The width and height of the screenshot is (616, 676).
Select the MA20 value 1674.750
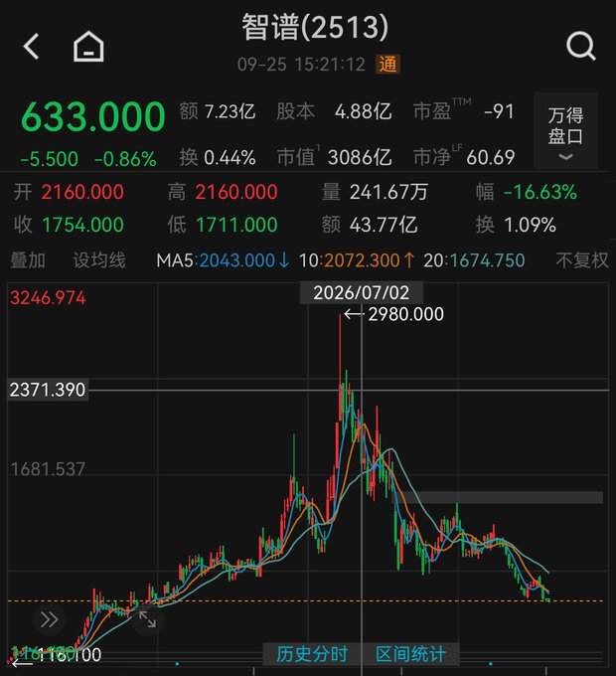pos(487,260)
